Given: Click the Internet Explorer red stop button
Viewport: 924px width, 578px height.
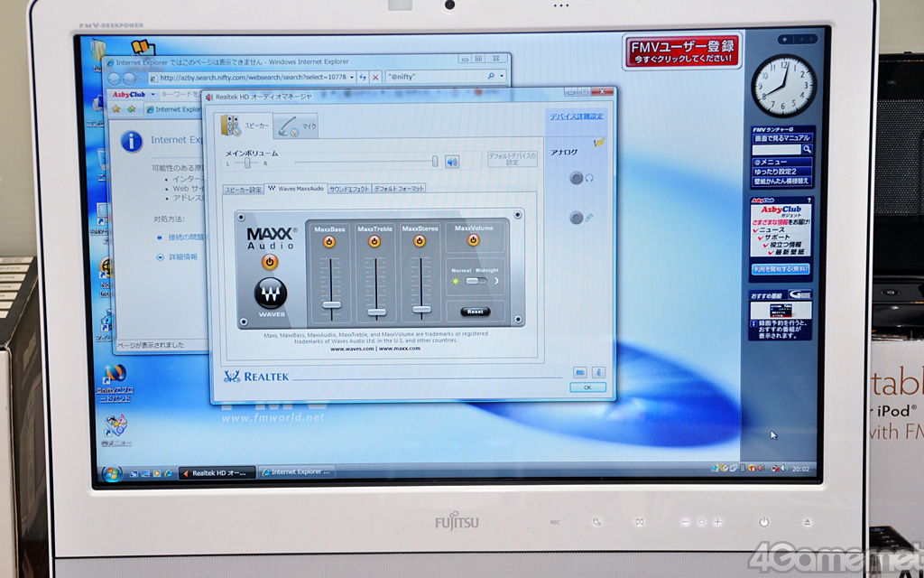Looking at the screenshot, I should pyautogui.click(x=376, y=78).
